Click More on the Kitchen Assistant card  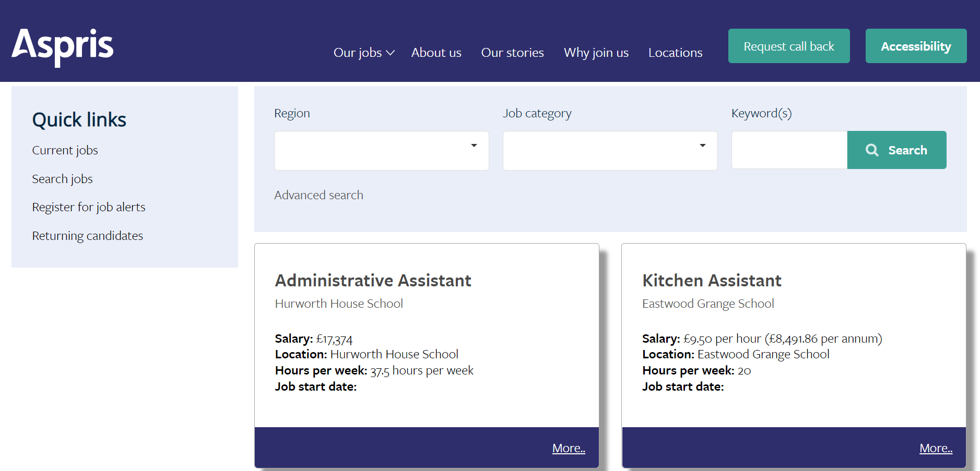tap(936, 448)
